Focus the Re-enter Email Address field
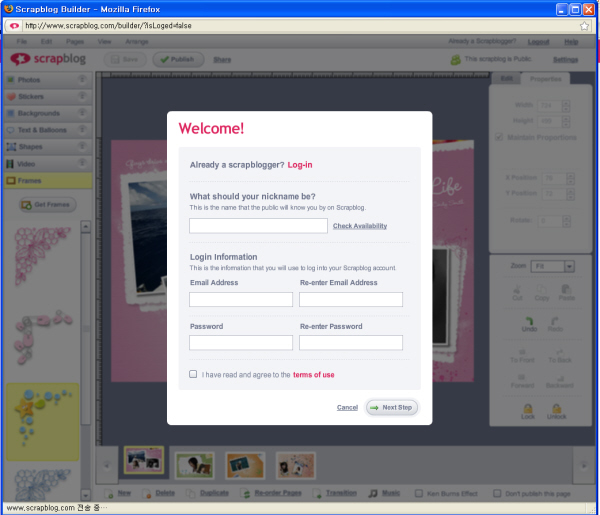This screenshot has height=515, width=600. coord(351,299)
